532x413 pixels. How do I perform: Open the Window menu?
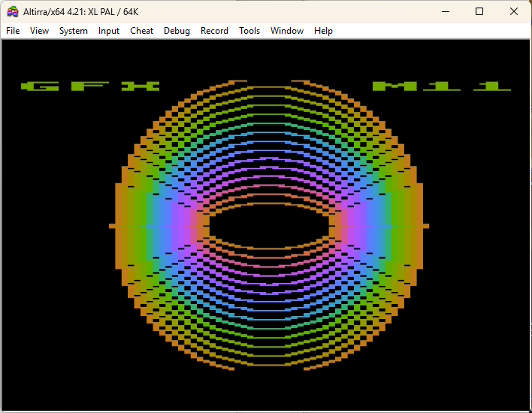click(x=287, y=31)
